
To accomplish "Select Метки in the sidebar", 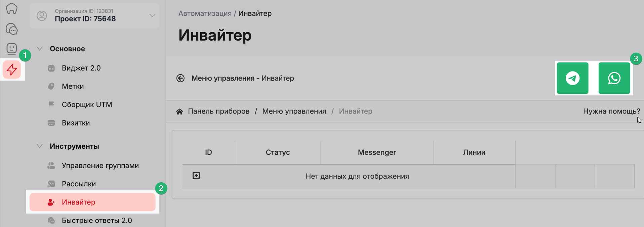I will coord(73,86).
